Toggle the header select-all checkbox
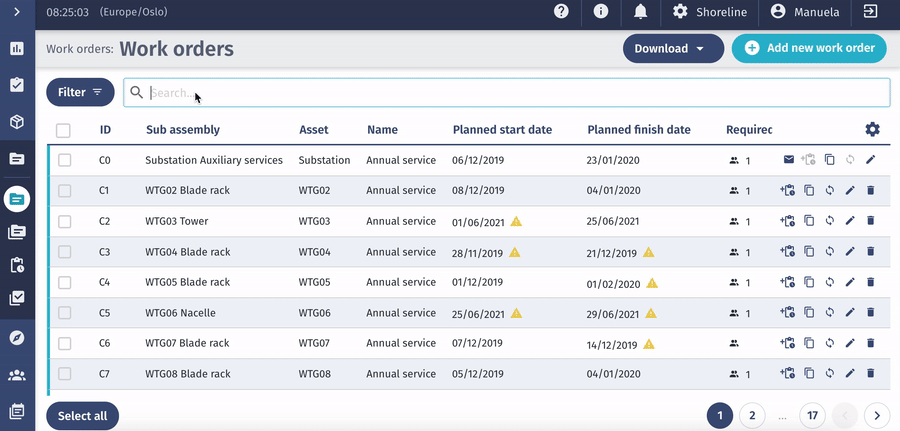The width and height of the screenshot is (900, 431). (64, 130)
